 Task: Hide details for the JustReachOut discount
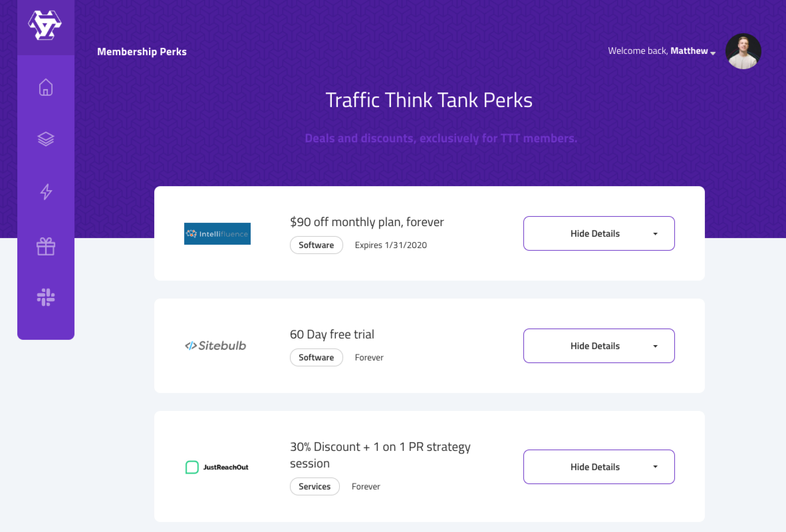coord(595,467)
